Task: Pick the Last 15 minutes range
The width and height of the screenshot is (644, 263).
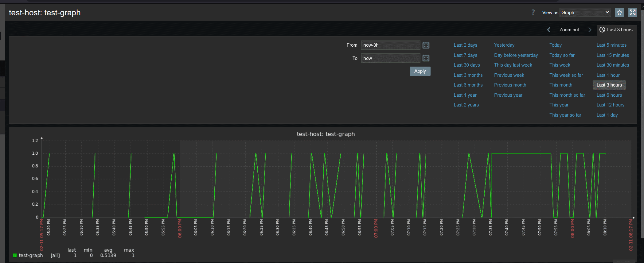Action: [612, 55]
